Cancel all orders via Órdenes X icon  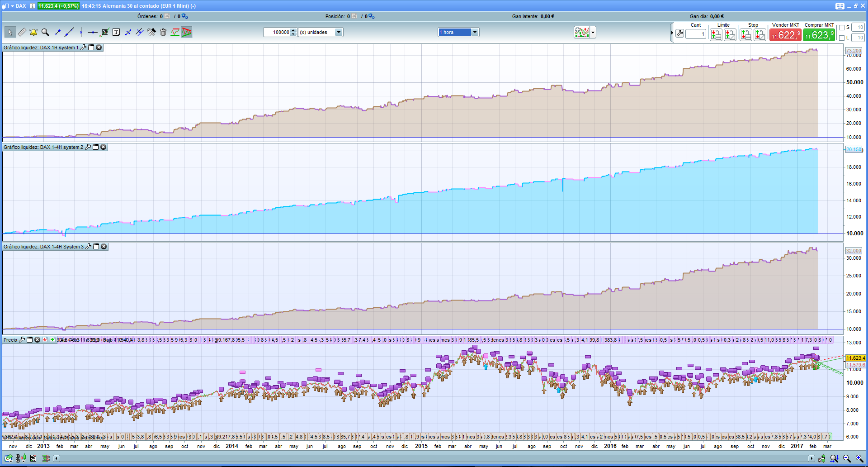click(167, 16)
